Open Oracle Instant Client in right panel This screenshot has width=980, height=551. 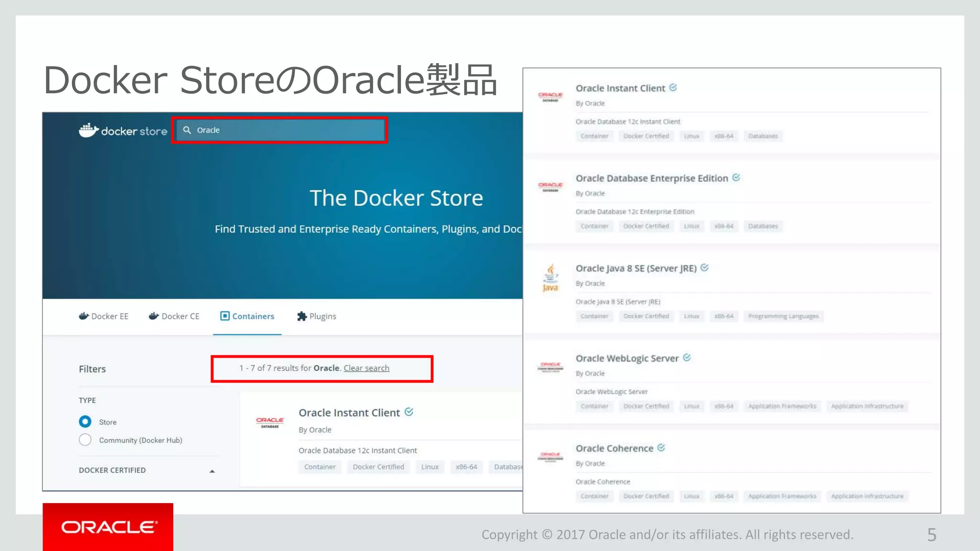point(620,88)
